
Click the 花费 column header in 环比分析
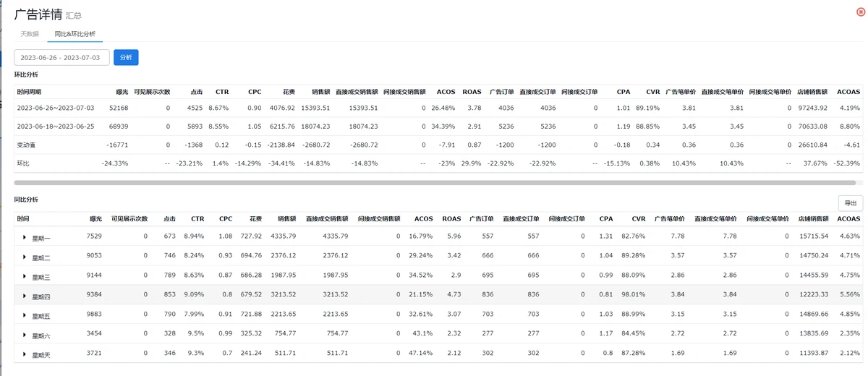pyautogui.click(x=288, y=92)
